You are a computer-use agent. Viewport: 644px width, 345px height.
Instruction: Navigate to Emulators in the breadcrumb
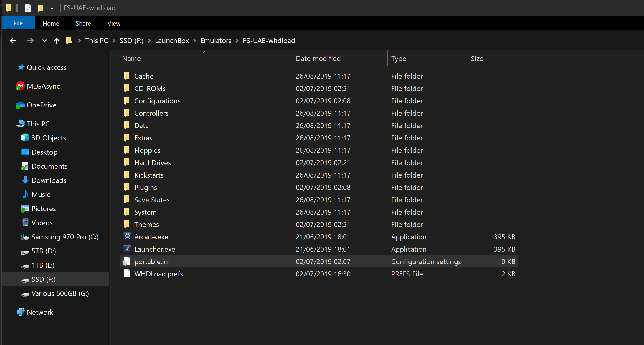pyautogui.click(x=216, y=41)
